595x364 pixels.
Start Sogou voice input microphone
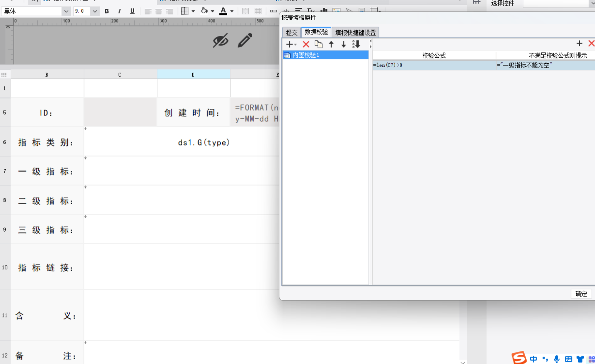tap(557, 359)
